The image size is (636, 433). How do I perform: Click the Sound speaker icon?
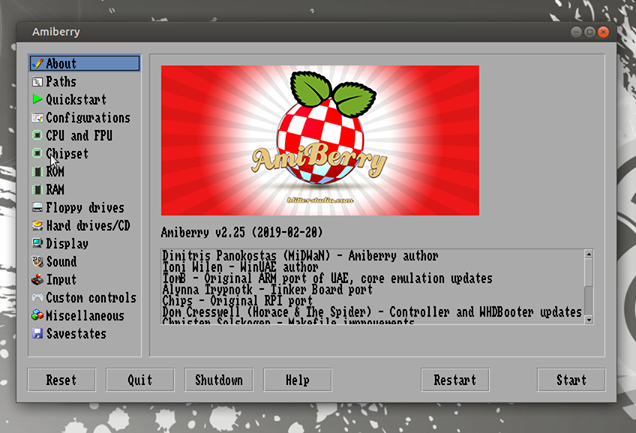37,262
